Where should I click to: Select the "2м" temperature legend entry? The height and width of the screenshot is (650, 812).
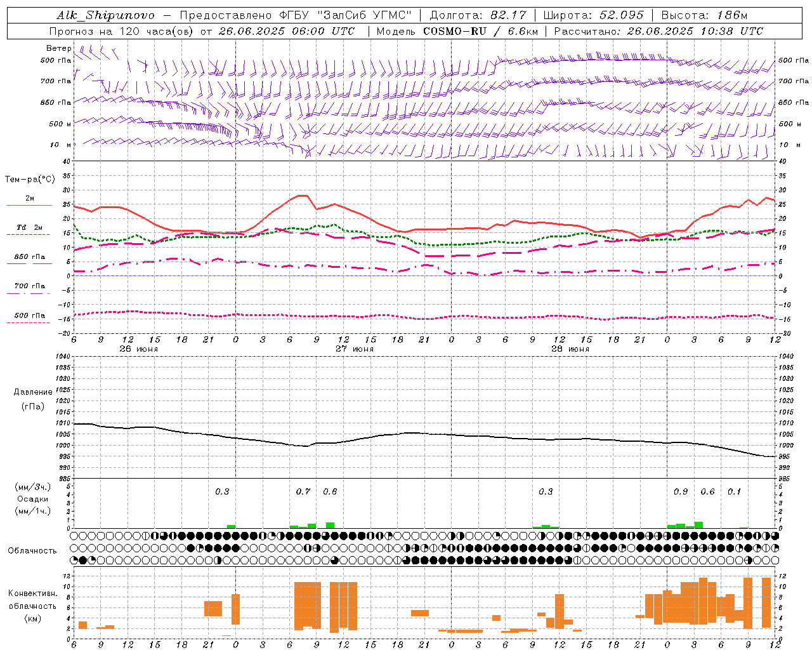coord(30,199)
